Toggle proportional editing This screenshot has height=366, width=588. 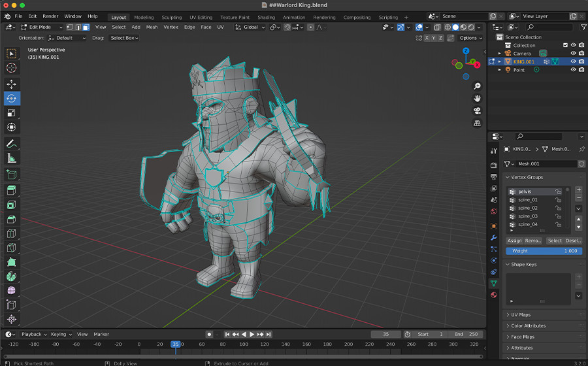click(310, 27)
